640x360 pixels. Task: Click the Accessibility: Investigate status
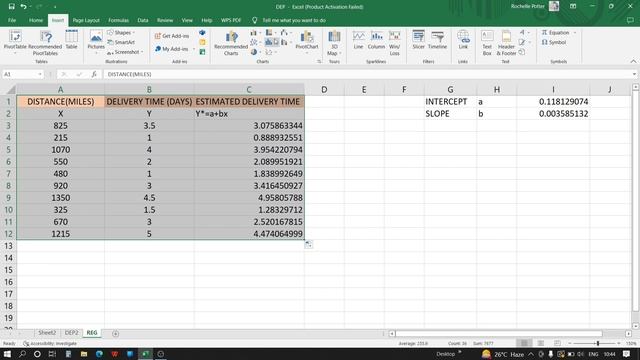point(51,344)
